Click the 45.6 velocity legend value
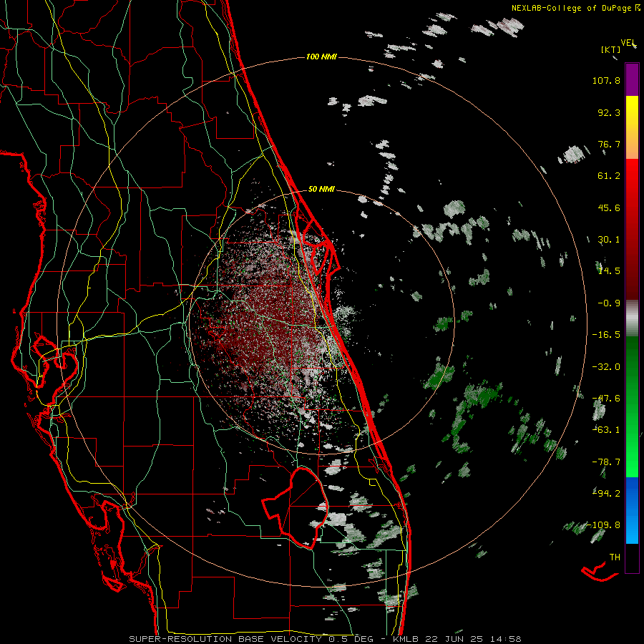This screenshot has height=644, width=644. click(609, 208)
